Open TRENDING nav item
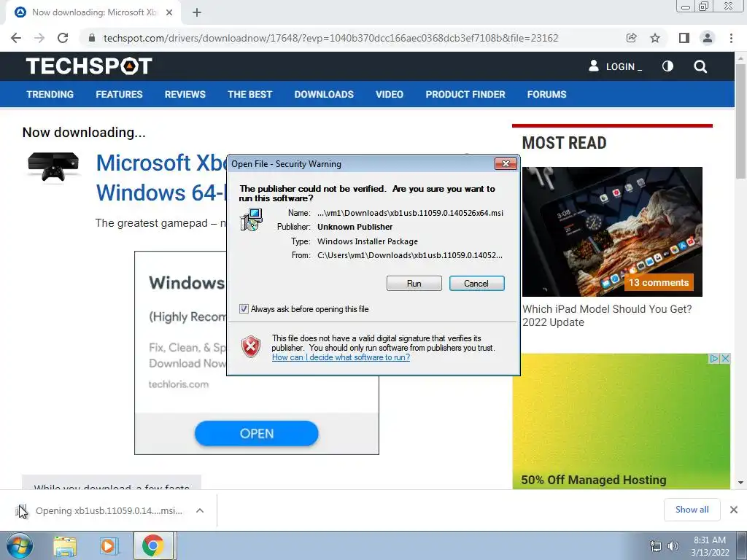 click(x=50, y=94)
